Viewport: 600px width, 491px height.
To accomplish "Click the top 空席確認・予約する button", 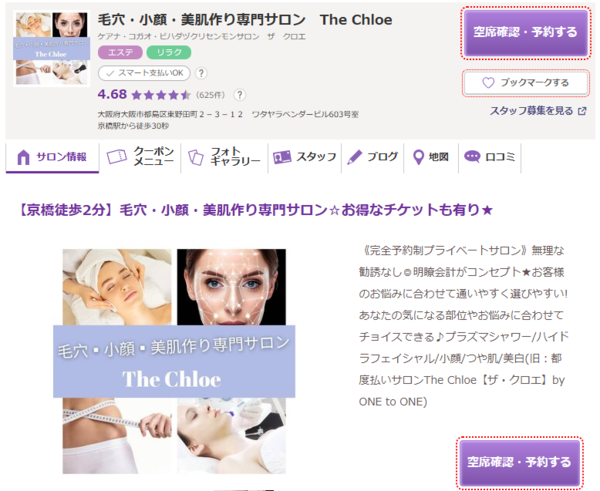I will click(525, 33).
